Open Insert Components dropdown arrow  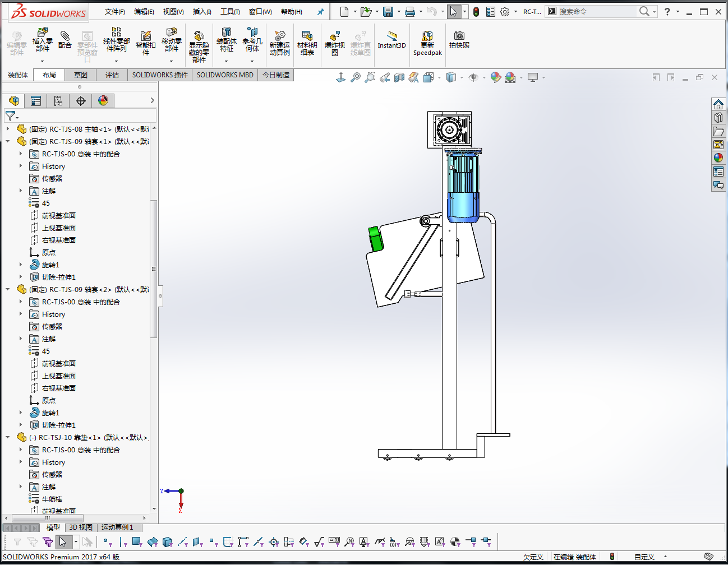tap(42, 61)
